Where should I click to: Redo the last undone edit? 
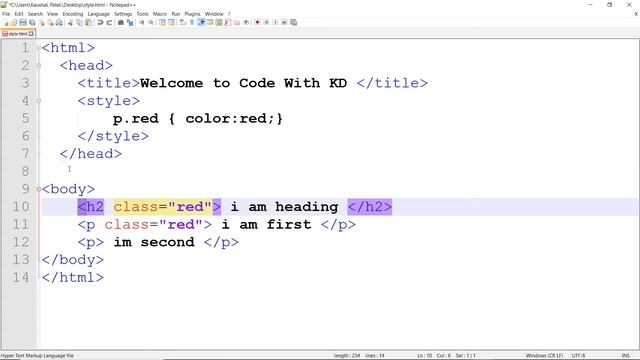[x=109, y=22]
